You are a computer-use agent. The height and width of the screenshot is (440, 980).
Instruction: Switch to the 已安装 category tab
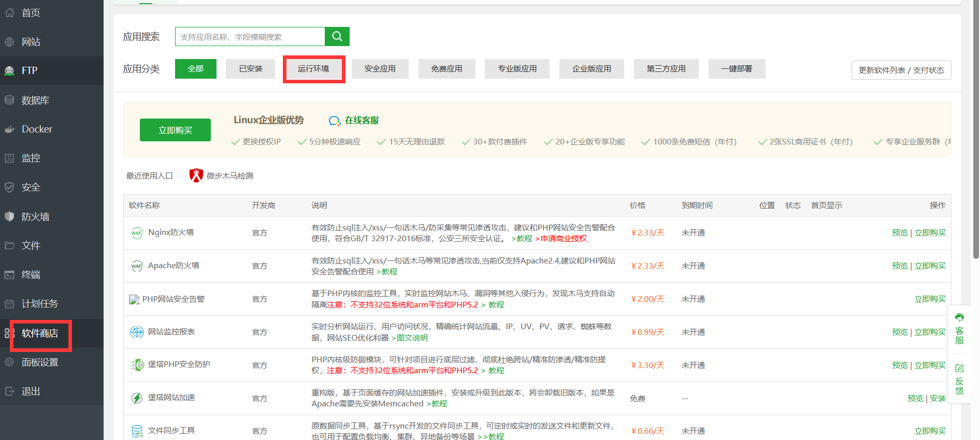[251, 69]
